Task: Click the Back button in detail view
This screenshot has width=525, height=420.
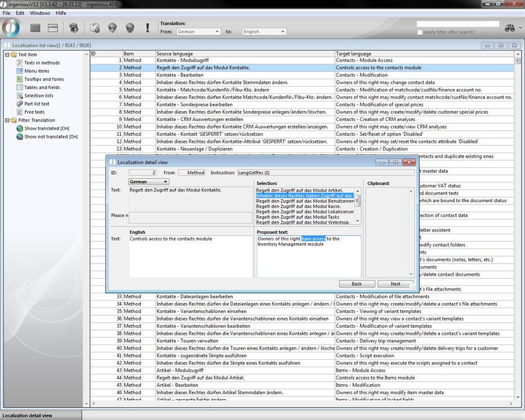Action: tap(357, 284)
